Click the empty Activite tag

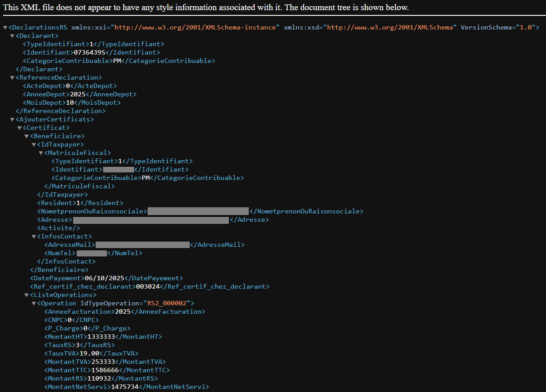tap(59, 228)
